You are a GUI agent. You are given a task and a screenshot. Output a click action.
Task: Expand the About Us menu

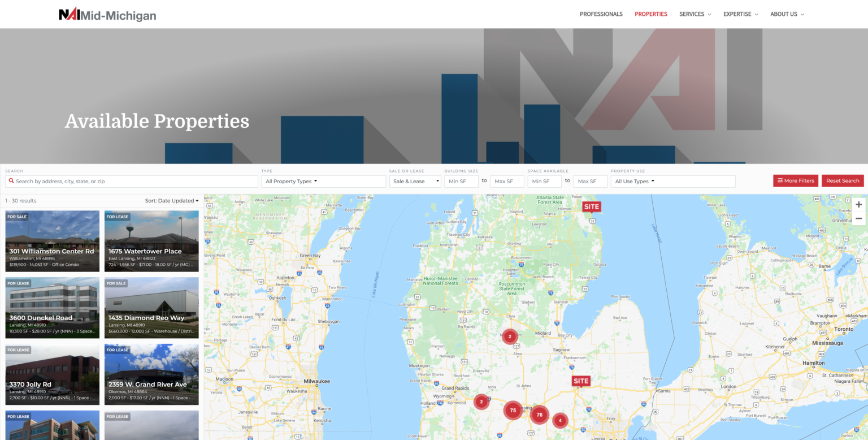tap(787, 14)
